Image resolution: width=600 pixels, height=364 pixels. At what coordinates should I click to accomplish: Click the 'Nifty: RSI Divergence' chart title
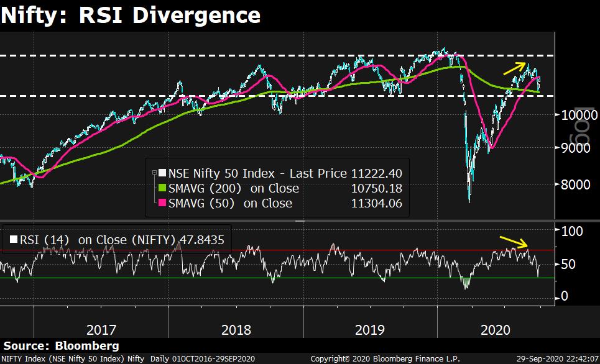click(x=131, y=15)
